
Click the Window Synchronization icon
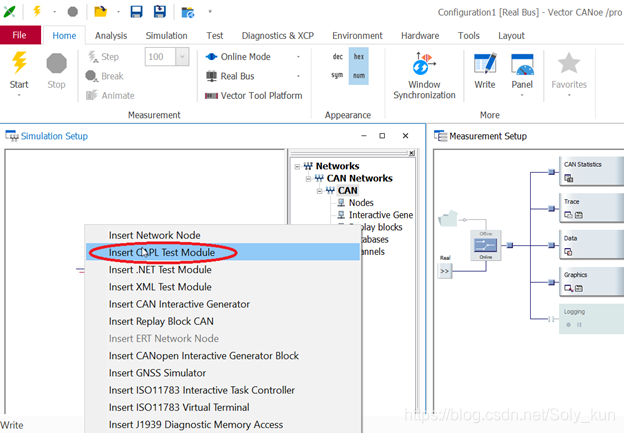tap(424, 63)
